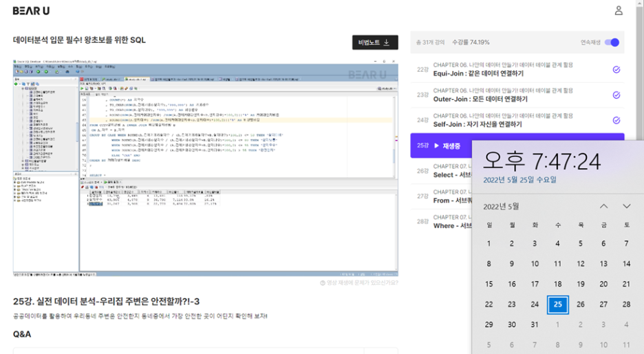Select May 11 in the second calendar row

pos(558,264)
